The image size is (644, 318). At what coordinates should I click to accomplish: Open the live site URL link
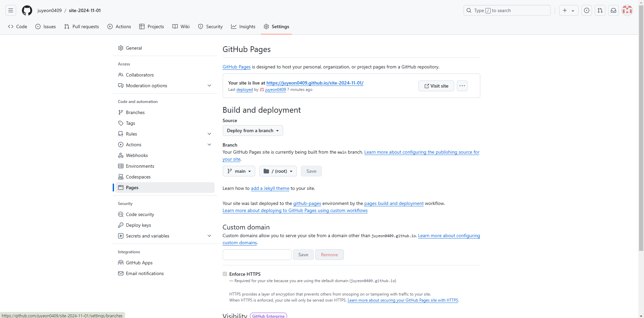[x=315, y=83]
